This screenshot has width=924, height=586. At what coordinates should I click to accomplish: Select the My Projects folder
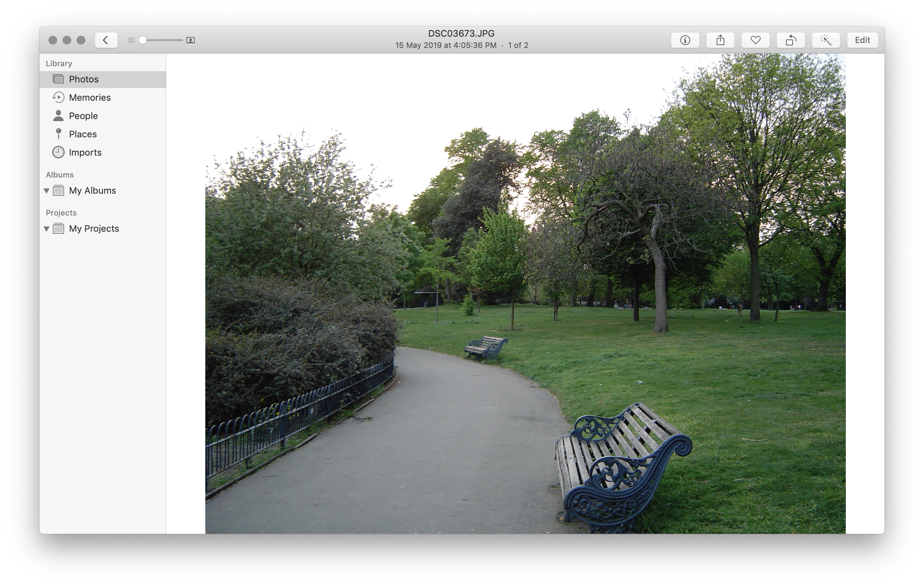click(x=94, y=229)
